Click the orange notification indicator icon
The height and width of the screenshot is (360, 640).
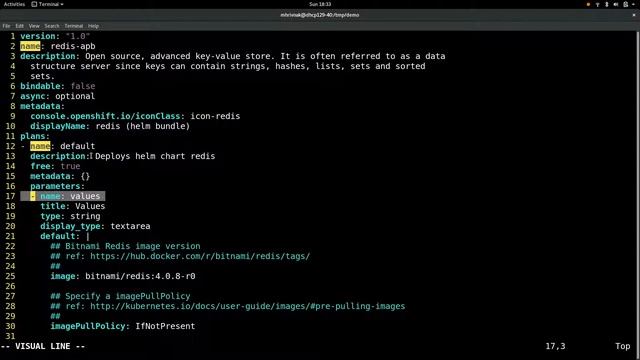pos(588,4)
